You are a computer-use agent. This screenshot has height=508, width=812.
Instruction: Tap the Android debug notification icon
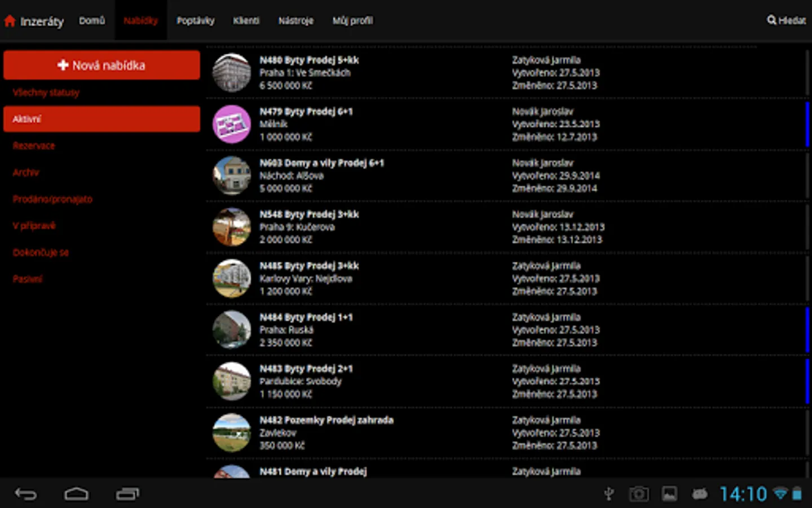700,494
